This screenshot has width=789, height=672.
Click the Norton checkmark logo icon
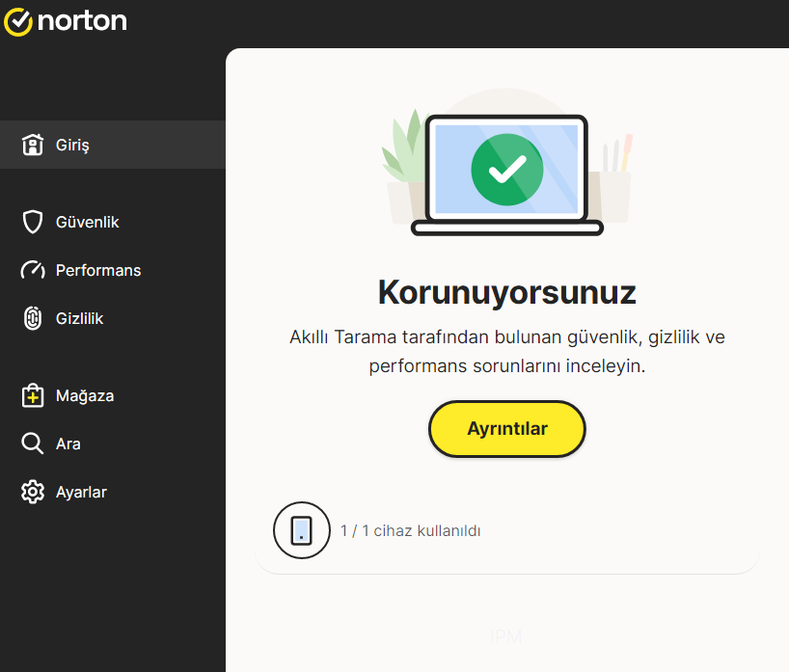coord(18,22)
